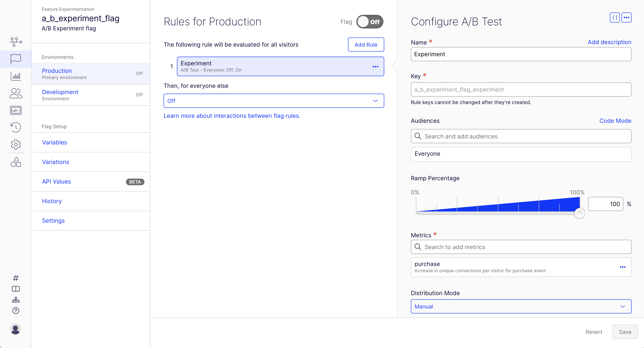Open the Settings gear icon in sidebar

click(x=16, y=144)
